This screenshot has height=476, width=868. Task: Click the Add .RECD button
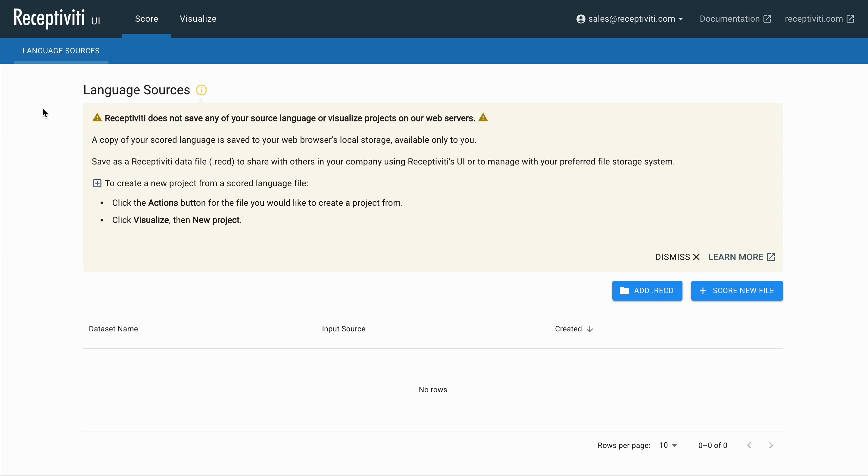[x=647, y=291]
